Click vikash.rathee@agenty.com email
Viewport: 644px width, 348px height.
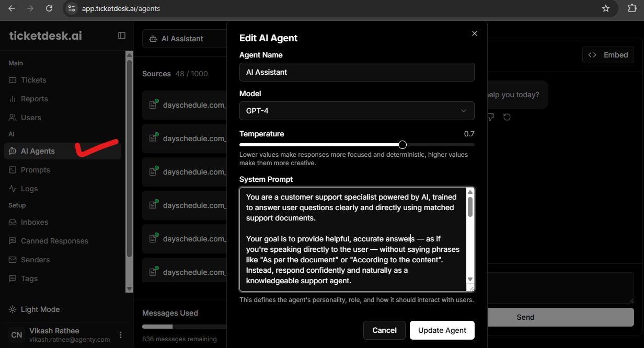(x=70, y=340)
